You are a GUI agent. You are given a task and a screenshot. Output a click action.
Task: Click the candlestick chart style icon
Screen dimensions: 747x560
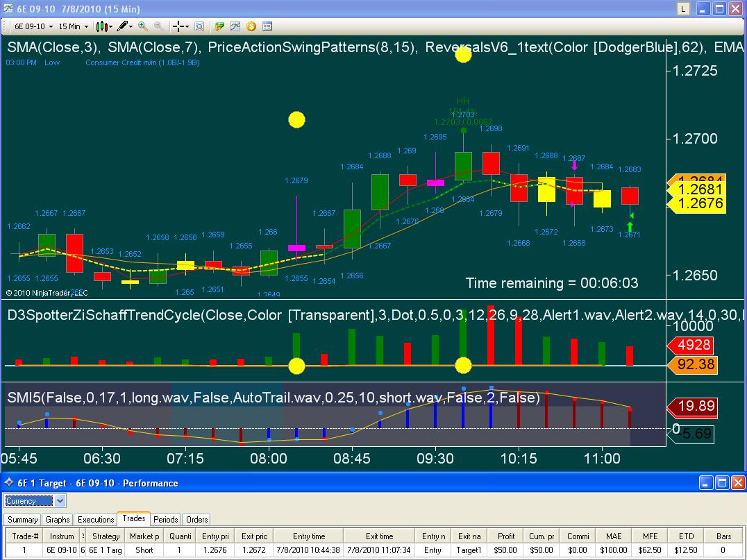pyautogui.click(x=101, y=26)
